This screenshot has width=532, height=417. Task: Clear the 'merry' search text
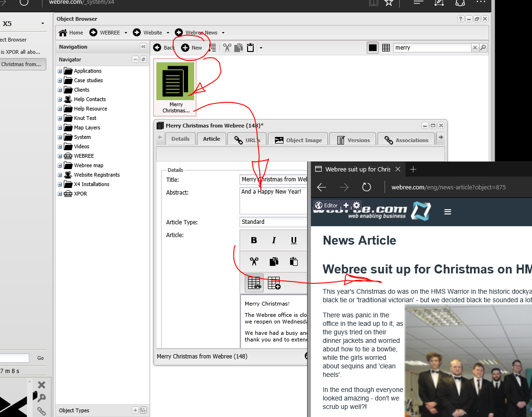pos(475,48)
